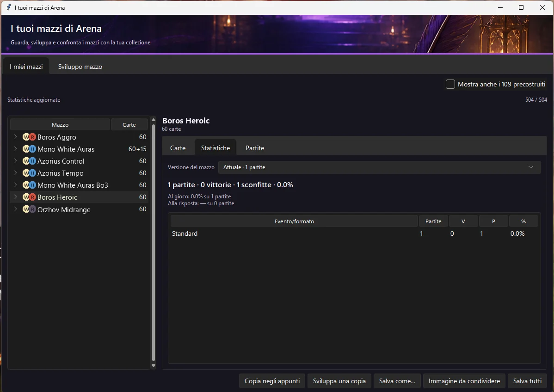Enable the Mostra anche i 109 precostruiti checkbox
Screen dimensions: 554x392
[x=450, y=84]
